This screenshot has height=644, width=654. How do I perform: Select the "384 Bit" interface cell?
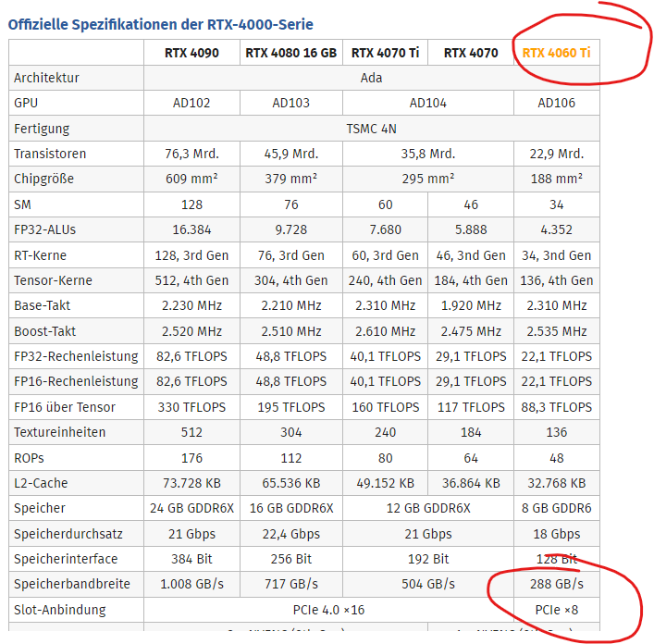click(x=191, y=559)
